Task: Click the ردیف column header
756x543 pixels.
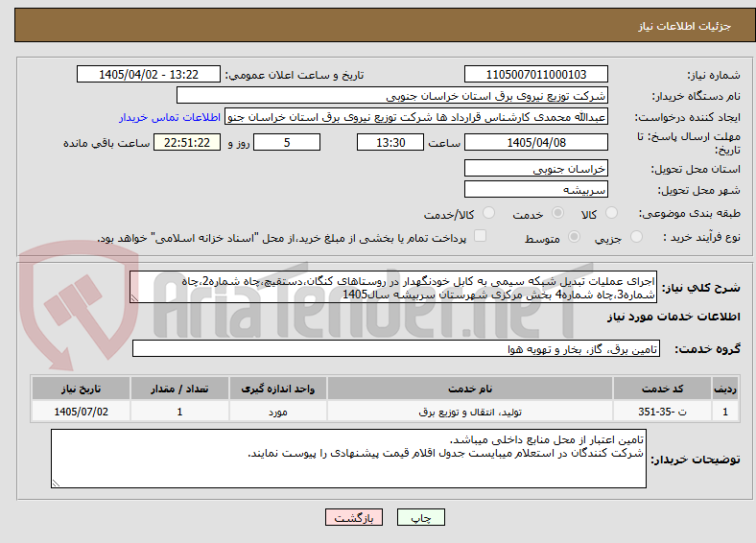Action: [x=725, y=389]
